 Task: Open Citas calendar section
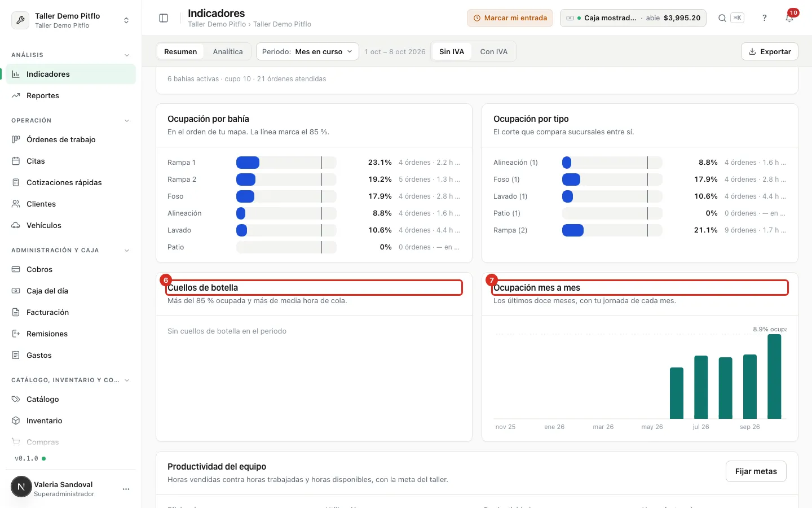pos(70,161)
